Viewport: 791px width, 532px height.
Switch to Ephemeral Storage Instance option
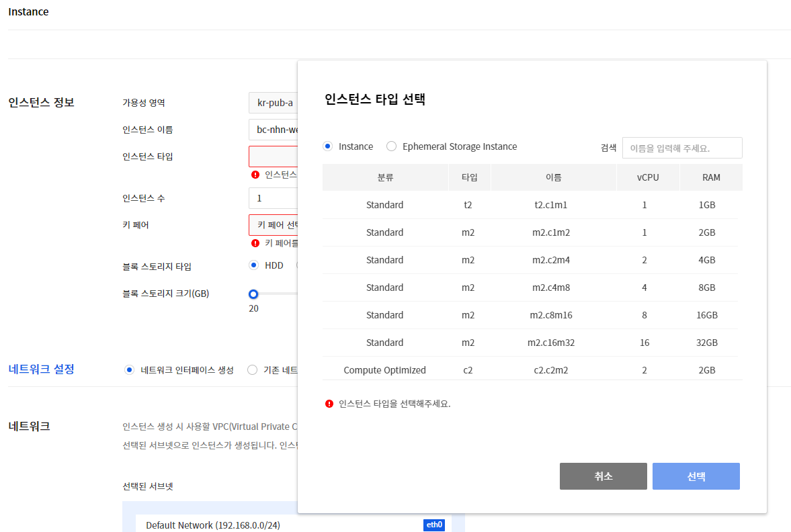tap(391, 146)
